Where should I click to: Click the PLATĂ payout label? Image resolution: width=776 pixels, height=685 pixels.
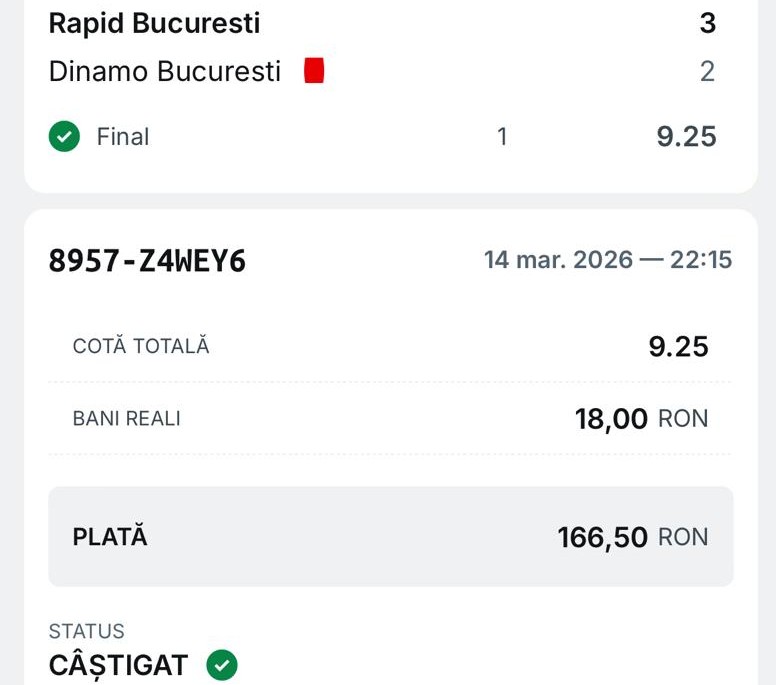pos(110,537)
